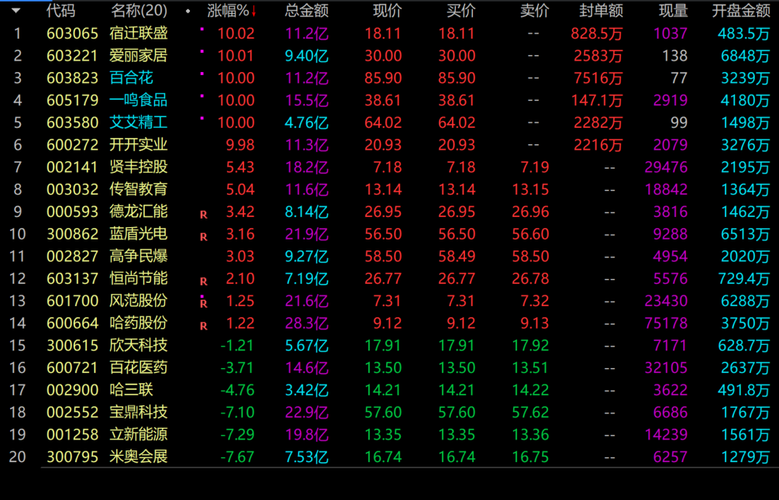Select stock name 传智教育
Image resolution: width=779 pixels, height=500 pixels.
139,189
